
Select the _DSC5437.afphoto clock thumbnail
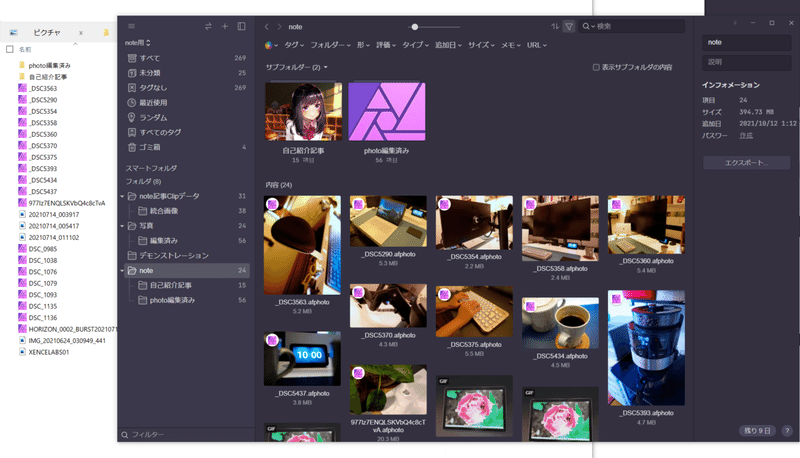303,359
